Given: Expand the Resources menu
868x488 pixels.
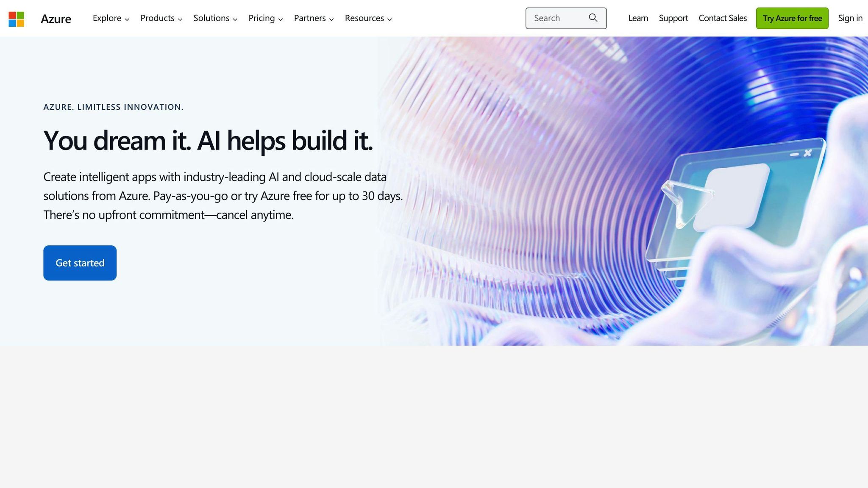Looking at the screenshot, I should [x=369, y=18].
